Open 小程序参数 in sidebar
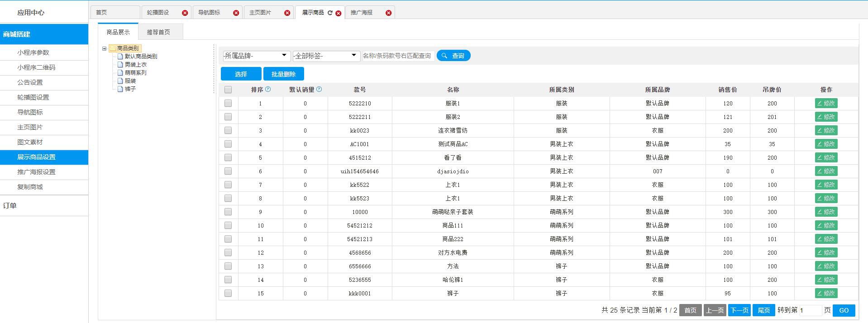Screen dimensions: 868x323 (44, 52)
